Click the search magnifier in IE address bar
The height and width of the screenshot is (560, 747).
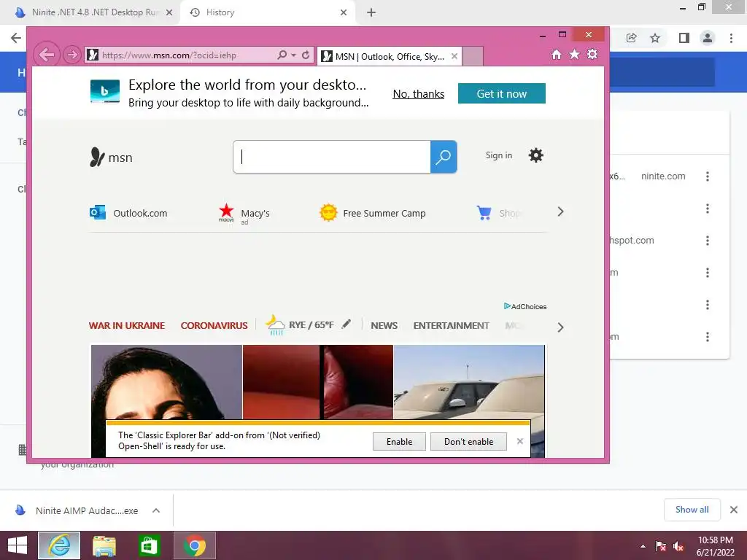(282, 55)
